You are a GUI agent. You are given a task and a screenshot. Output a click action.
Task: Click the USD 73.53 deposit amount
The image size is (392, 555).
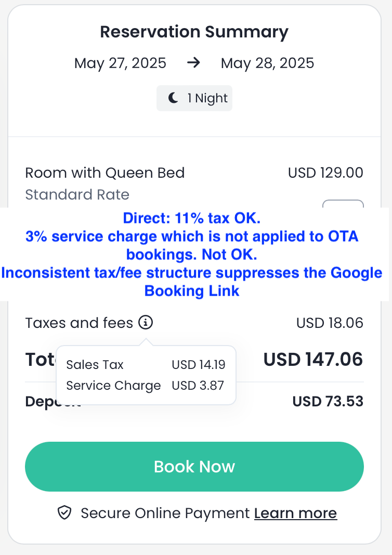(x=328, y=402)
